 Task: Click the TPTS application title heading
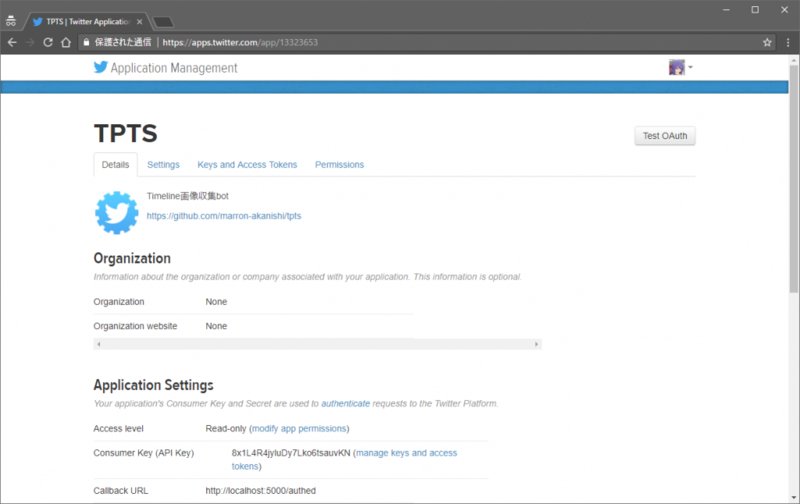point(126,134)
